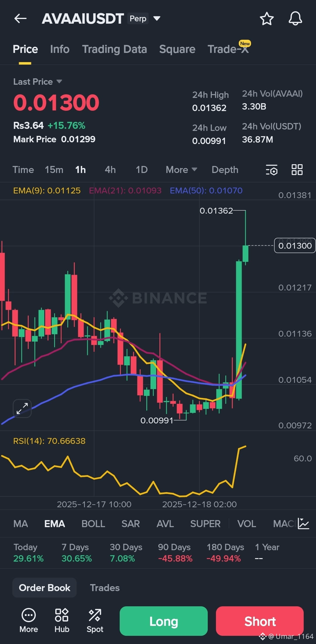316x644 pixels.
Task: Enable the BOLL indicator
Action: [93, 524]
